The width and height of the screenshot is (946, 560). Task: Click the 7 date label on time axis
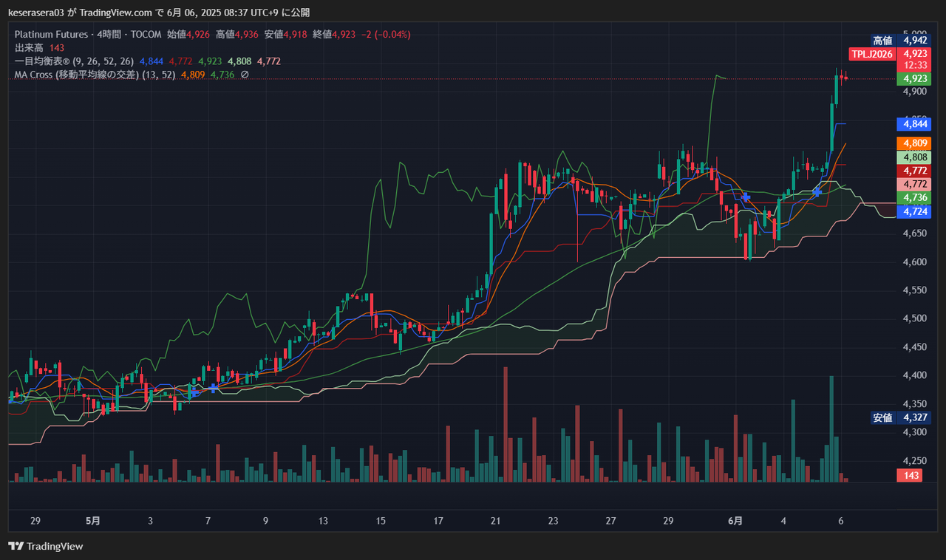208,521
